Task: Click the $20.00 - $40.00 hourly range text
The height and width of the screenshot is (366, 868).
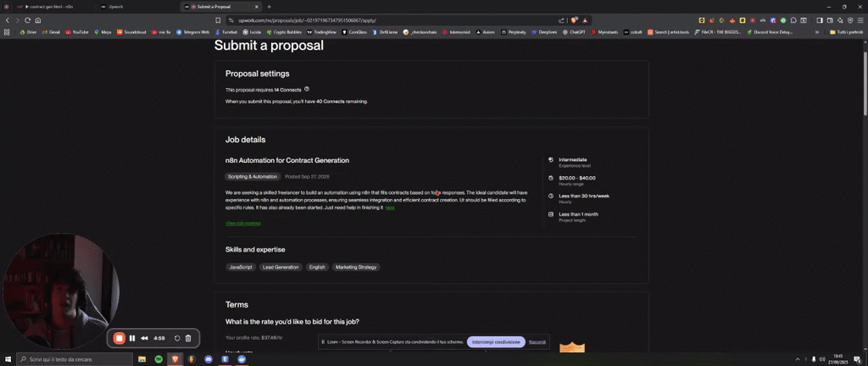Action: (x=576, y=178)
